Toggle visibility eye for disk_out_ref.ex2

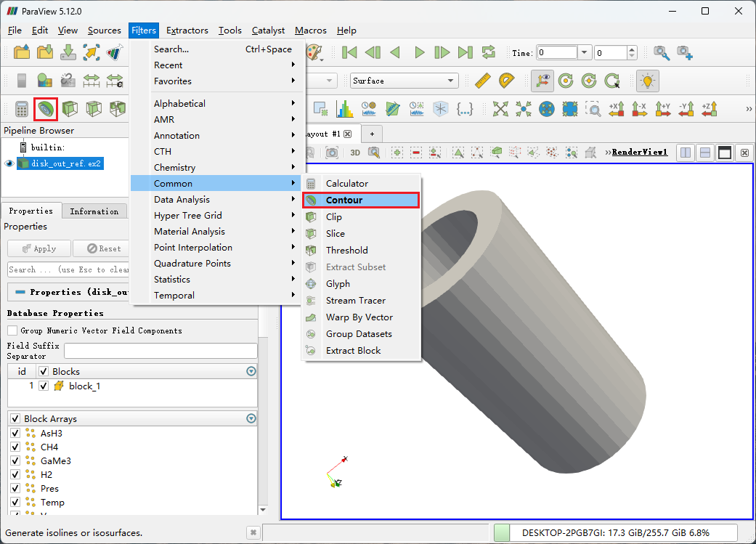point(9,163)
